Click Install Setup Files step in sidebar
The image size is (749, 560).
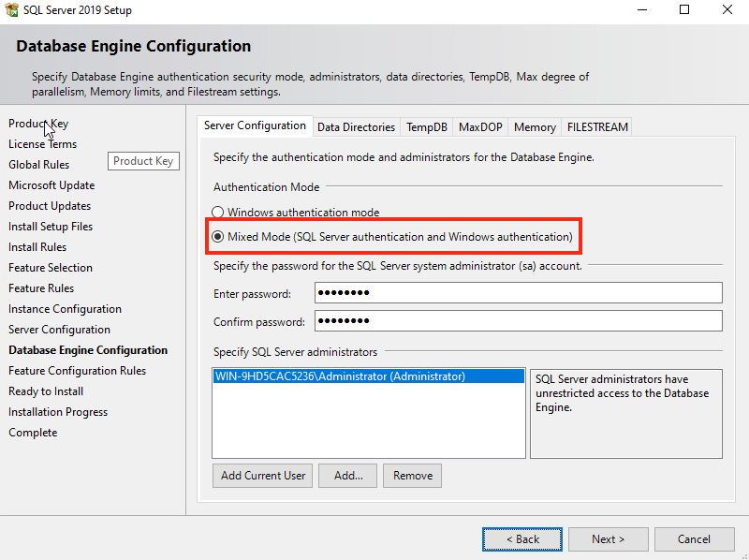[51, 226]
